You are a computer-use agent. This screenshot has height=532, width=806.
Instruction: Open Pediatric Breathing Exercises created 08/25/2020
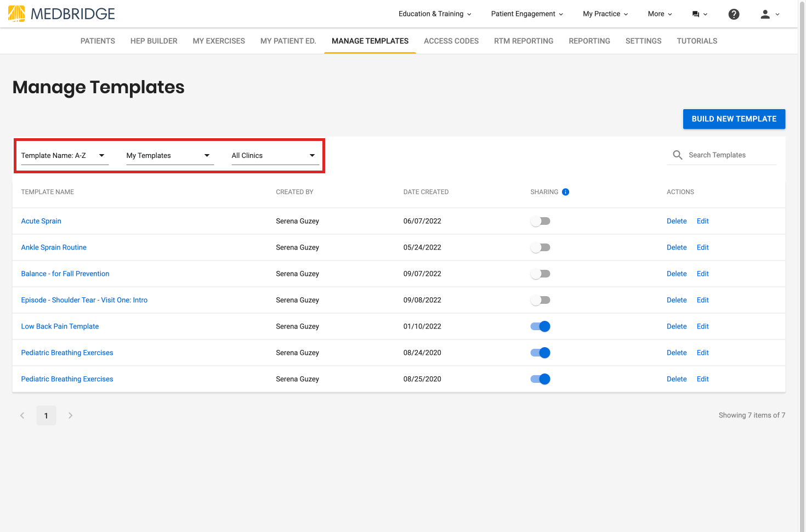tap(67, 379)
